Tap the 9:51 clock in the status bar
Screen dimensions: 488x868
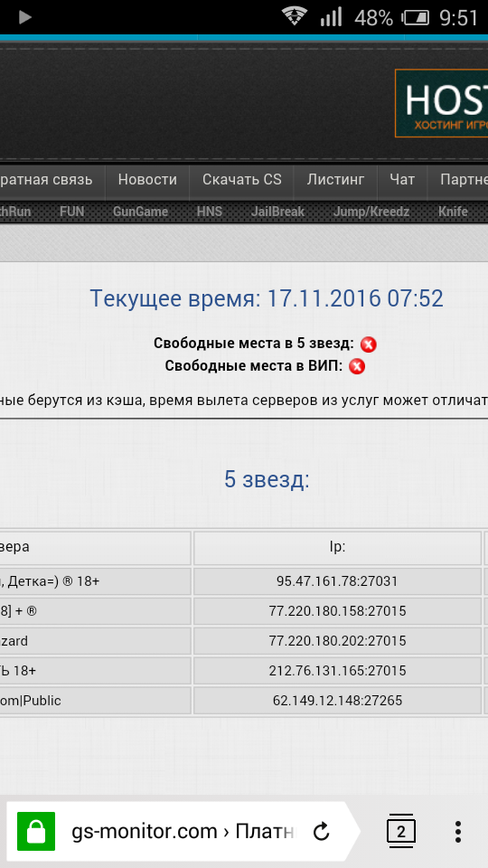click(x=459, y=18)
